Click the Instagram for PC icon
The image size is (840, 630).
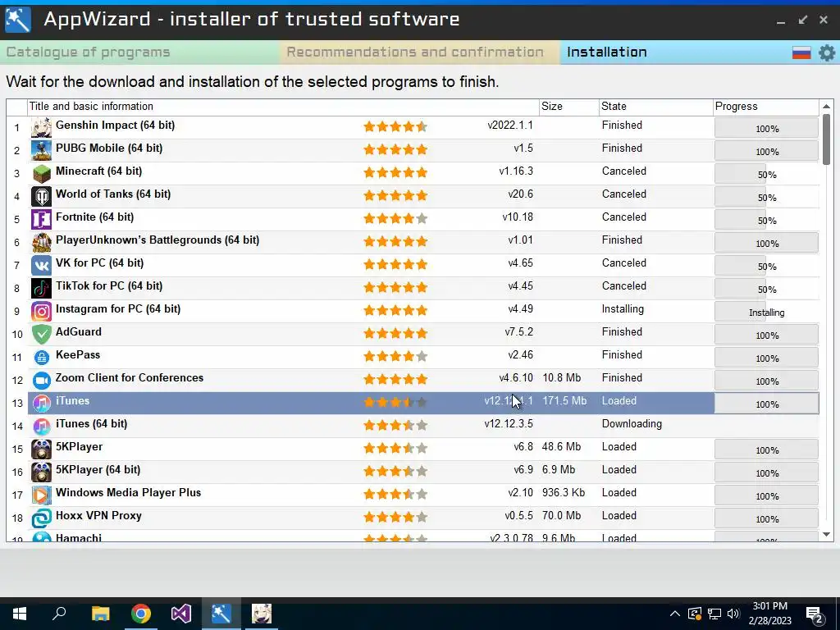[x=41, y=312]
